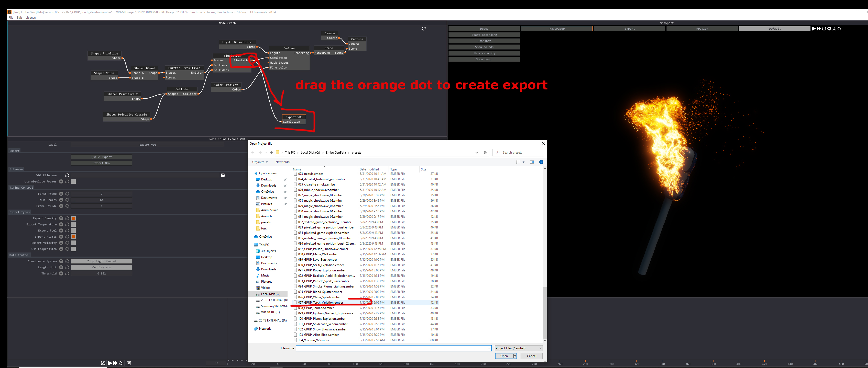
Task: Click the viewport play simulation icon
Action: tap(814, 29)
